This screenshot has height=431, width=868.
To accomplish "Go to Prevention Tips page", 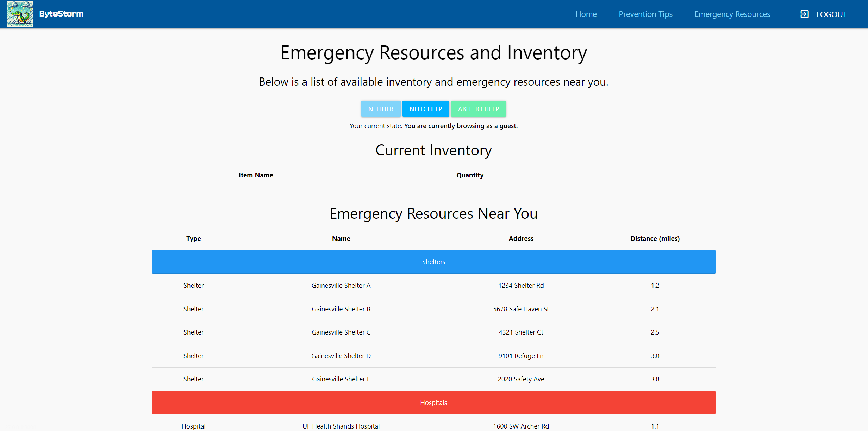I will click(645, 14).
